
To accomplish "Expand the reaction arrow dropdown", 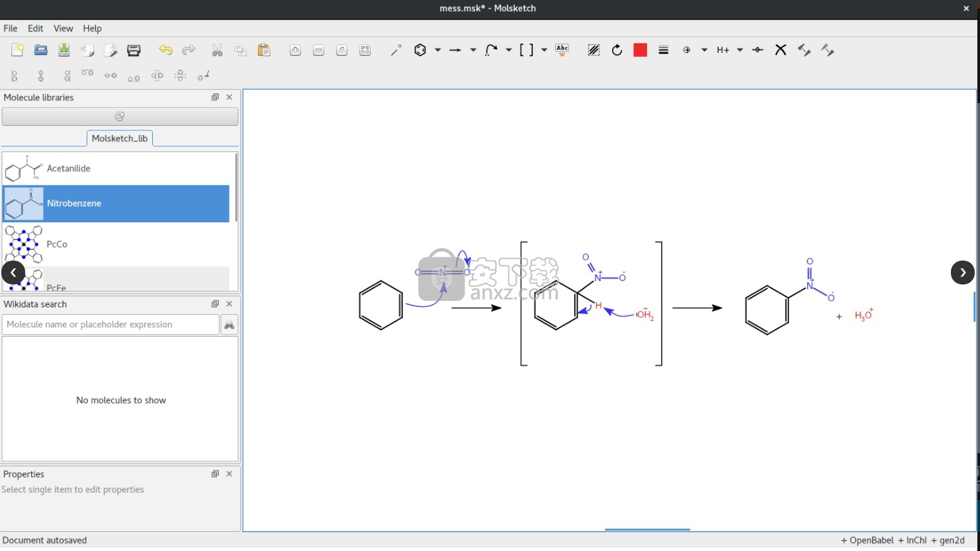I will tap(473, 50).
